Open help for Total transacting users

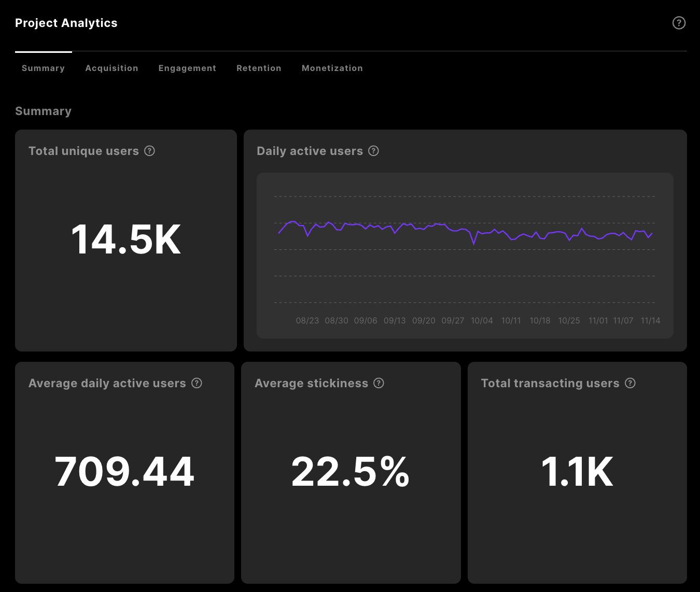click(631, 383)
